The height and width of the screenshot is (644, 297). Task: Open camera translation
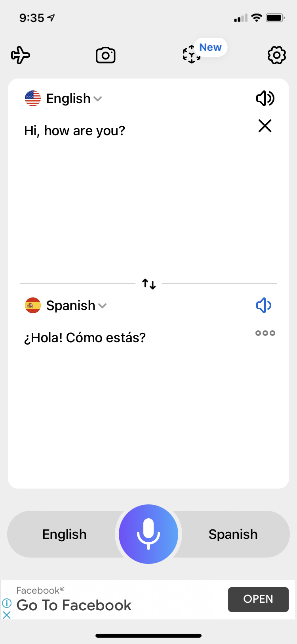106,55
